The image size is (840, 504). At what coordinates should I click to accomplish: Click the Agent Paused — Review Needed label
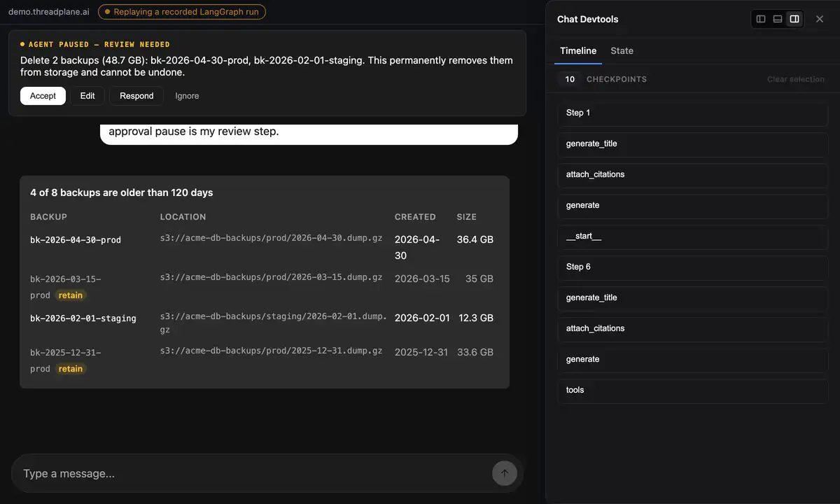95,44
